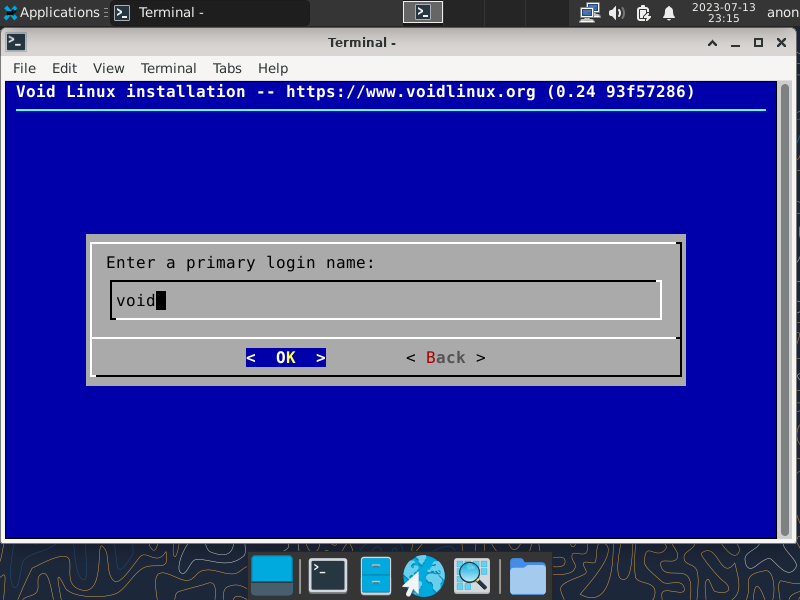Viewport: 800px width, 600px height.
Task: Click the voidlinux.org URL in the installer header
Action: coord(411,92)
